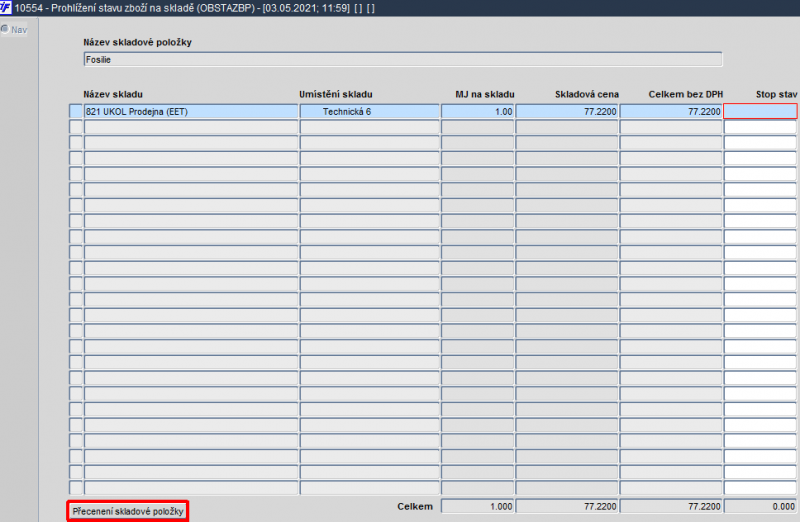Click the application icon in title bar
The height and width of the screenshot is (522, 800).
click(6, 8)
